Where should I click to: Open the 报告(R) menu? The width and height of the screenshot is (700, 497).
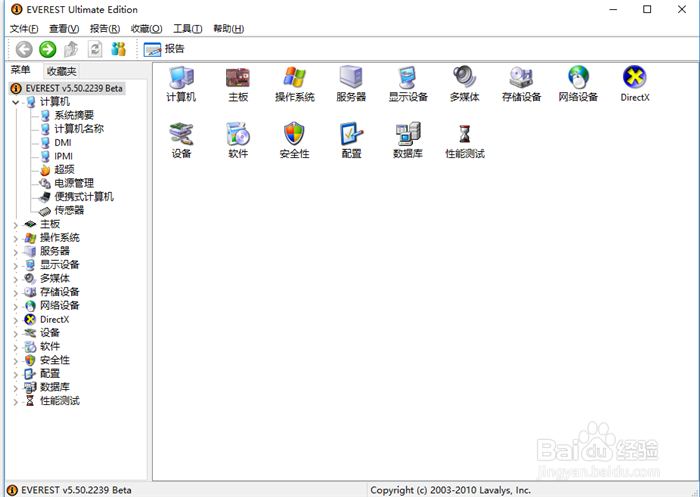pyautogui.click(x=105, y=29)
